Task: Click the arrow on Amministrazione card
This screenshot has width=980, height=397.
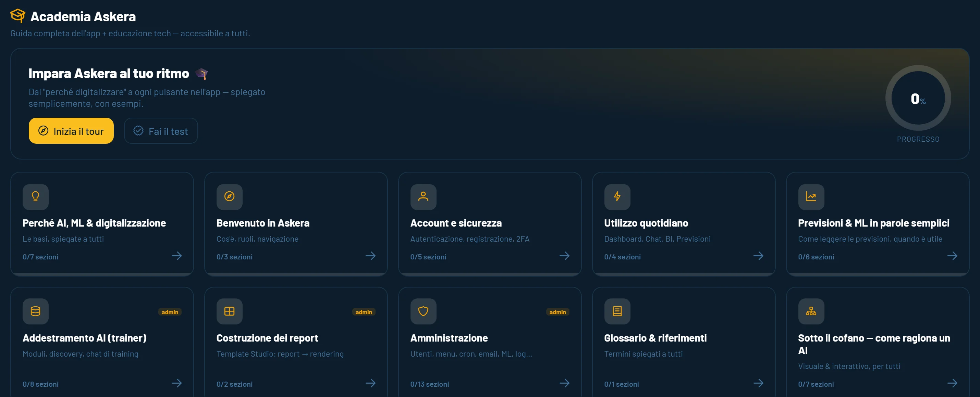Action: [565, 383]
